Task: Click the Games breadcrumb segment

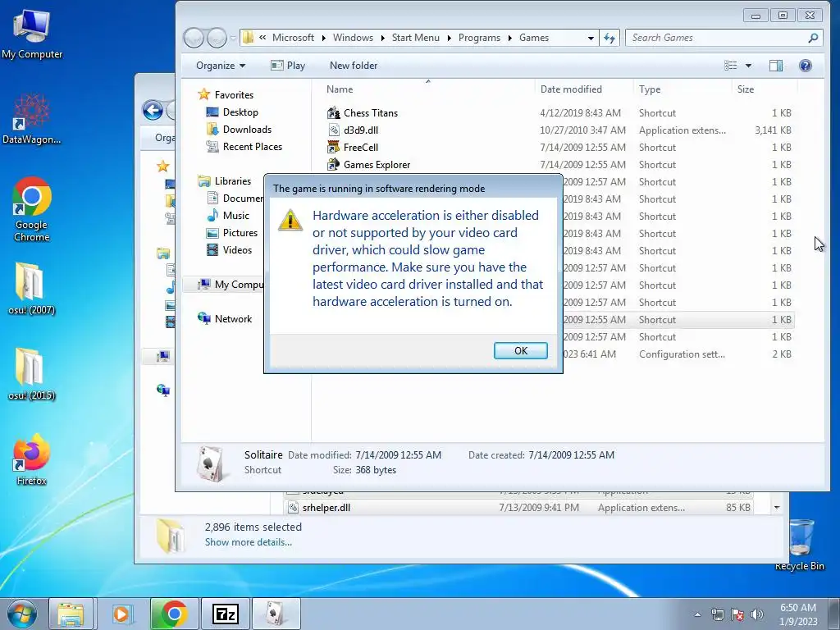Action: [533, 38]
